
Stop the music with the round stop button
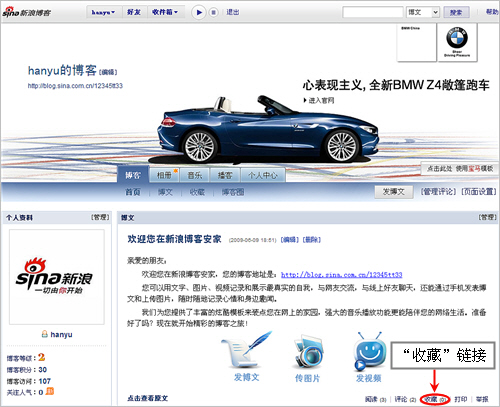[x=213, y=13]
